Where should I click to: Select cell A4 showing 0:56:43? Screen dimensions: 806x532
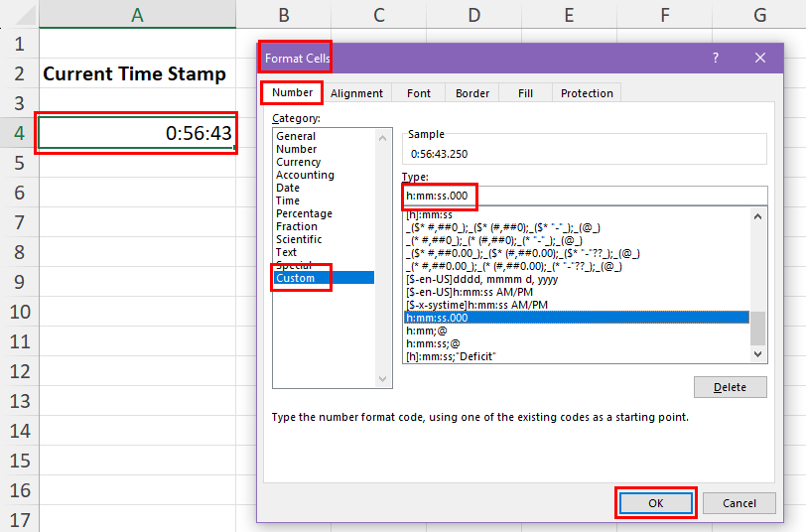pyautogui.click(x=137, y=133)
